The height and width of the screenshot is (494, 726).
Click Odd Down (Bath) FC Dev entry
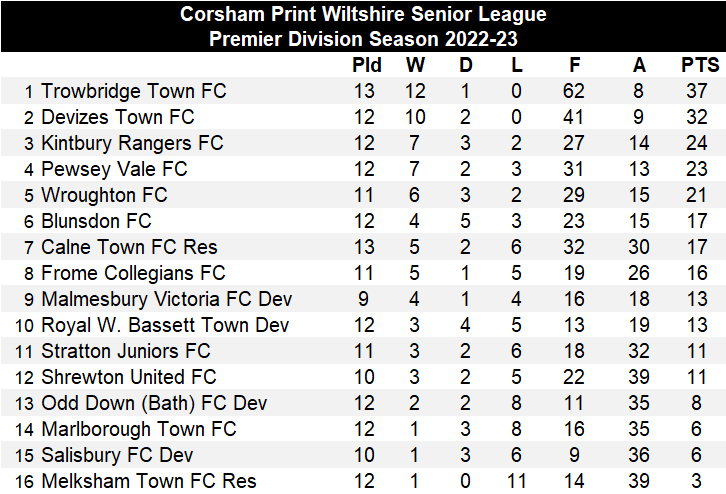pos(154,403)
